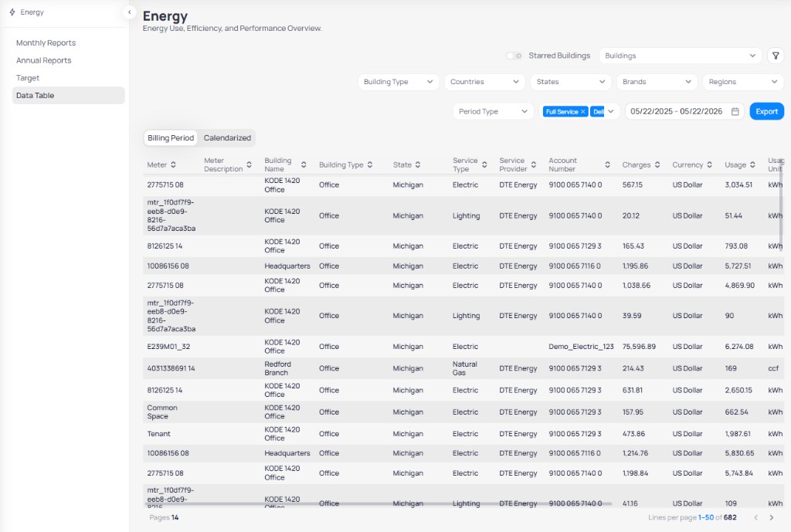Click Redford Branch building name
The image size is (791, 532).
click(277, 368)
